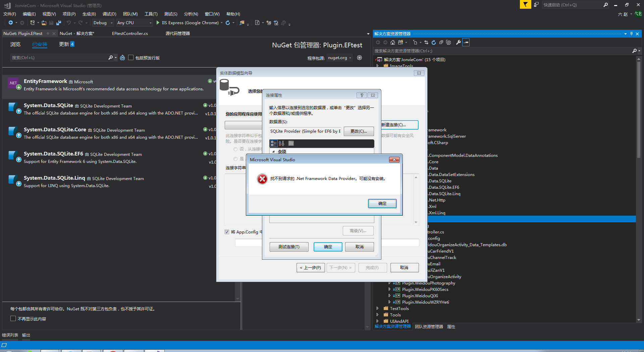Click 上一步(P) in the wizard
Screen dimensions: 644x352
pos(311,267)
